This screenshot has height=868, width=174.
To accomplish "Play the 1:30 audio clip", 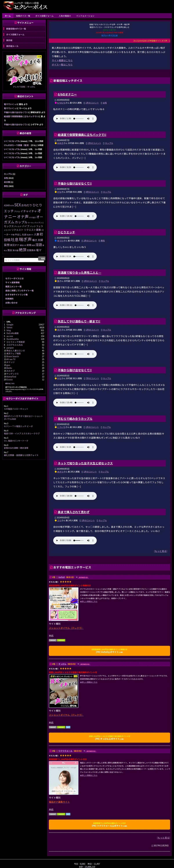I will coord(57,119).
